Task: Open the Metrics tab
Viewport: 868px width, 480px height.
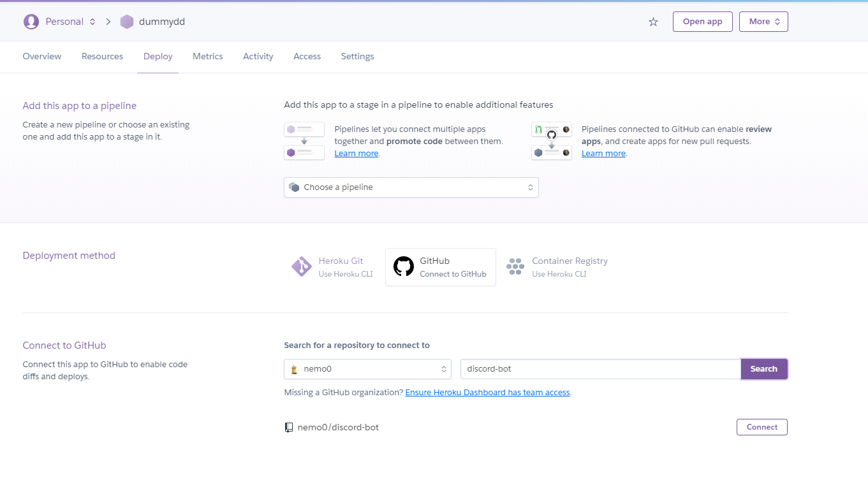Action: [208, 57]
